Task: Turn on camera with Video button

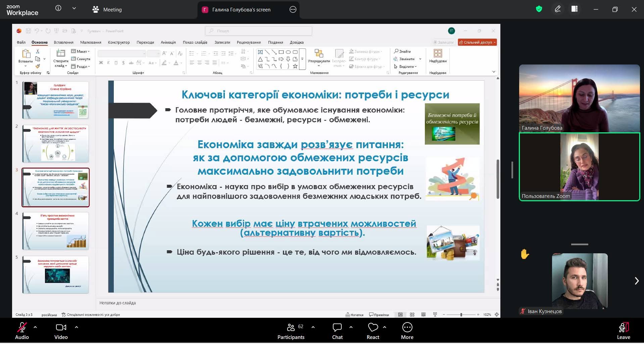Action: pyautogui.click(x=61, y=331)
